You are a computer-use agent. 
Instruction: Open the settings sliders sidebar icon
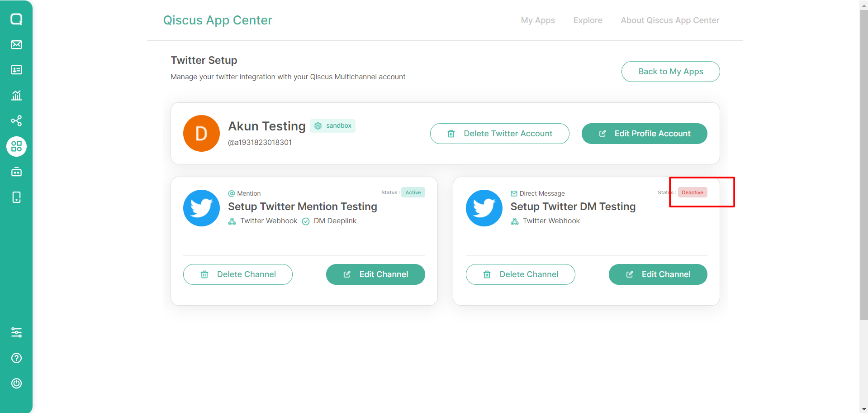(16, 333)
